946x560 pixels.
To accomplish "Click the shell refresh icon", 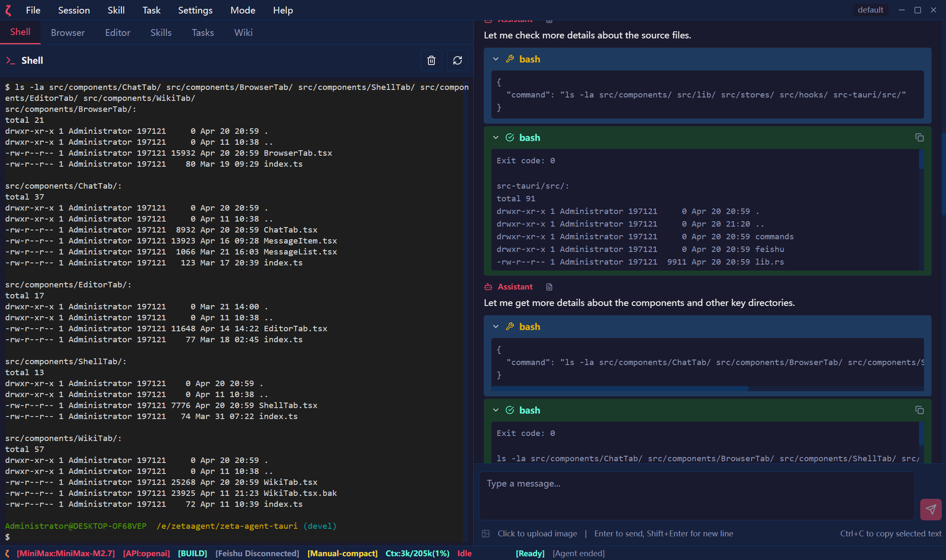I will pos(457,60).
